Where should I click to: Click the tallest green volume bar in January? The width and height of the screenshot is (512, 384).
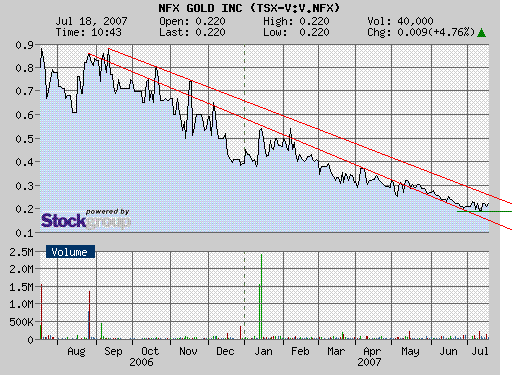coord(261,297)
